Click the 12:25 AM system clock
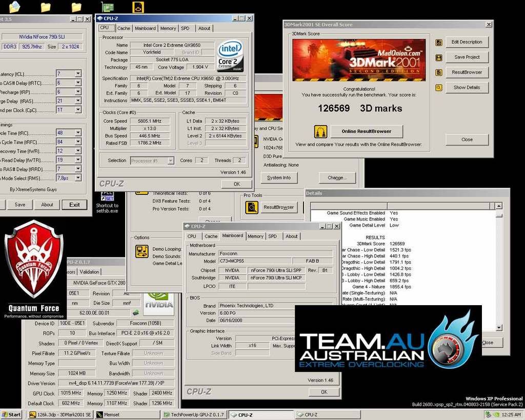 pos(511,415)
